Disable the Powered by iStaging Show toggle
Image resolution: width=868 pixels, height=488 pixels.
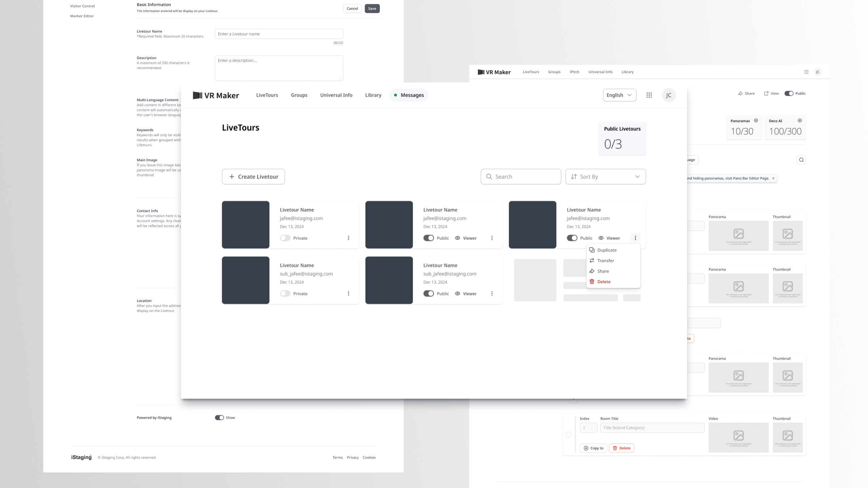[219, 417]
